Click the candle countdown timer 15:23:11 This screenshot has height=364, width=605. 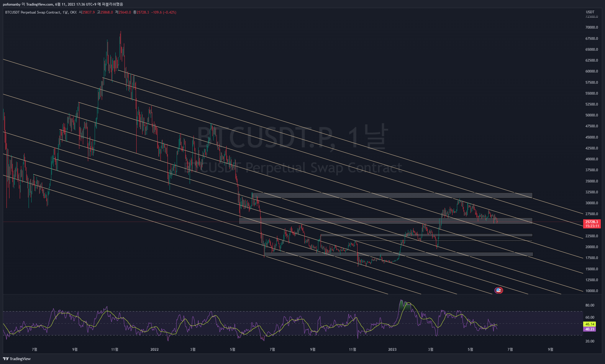pyautogui.click(x=592, y=226)
